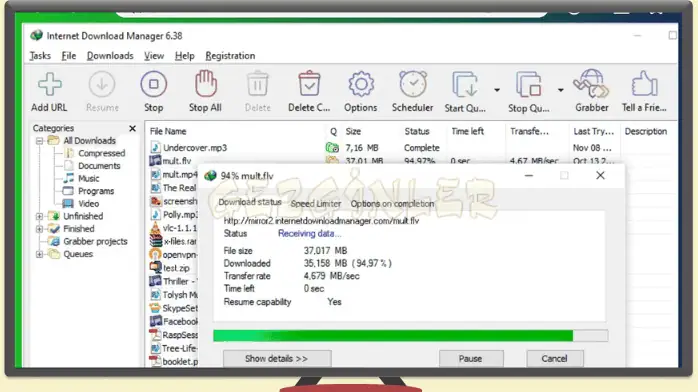This screenshot has width=698, height=392.
Task: Expand the Unfinished category
Action: click(40, 217)
